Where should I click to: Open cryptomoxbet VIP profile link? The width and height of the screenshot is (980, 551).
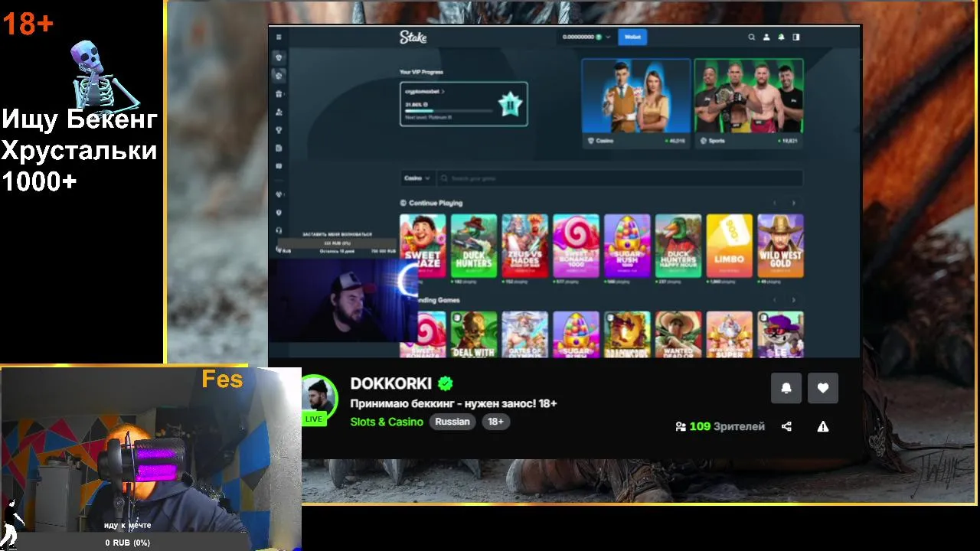pos(425,91)
